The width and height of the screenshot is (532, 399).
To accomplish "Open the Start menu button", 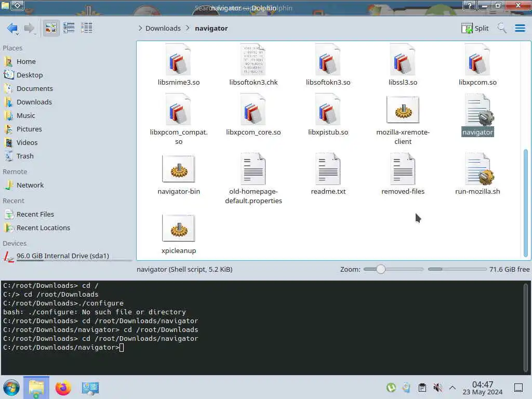I will (11, 388).
